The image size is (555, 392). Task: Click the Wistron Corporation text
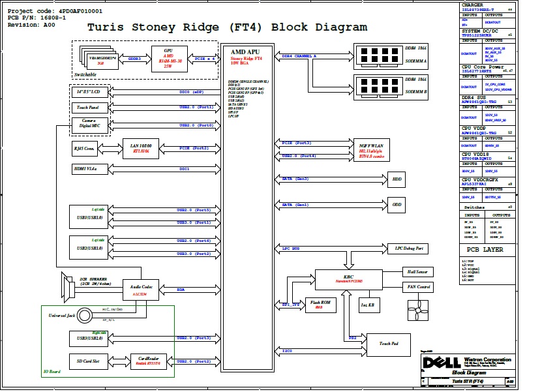[487, 359]
